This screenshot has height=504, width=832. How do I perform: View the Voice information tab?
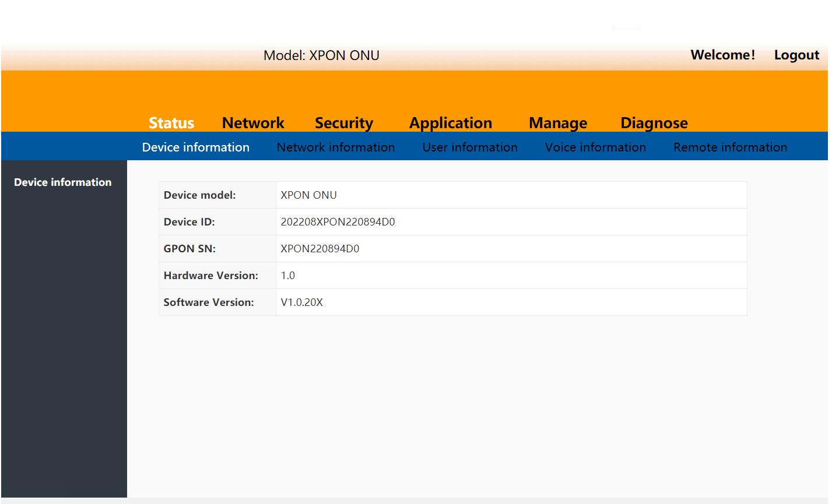[595, 147]
